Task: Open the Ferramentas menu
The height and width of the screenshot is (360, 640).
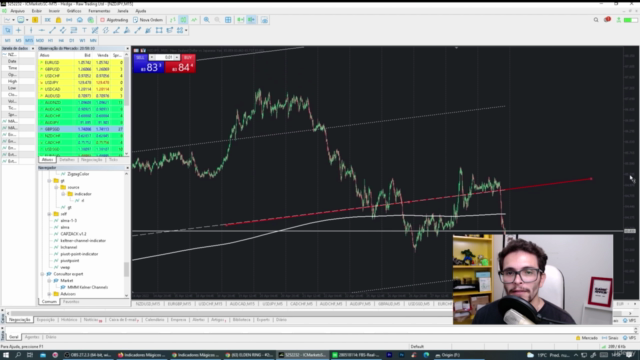Action: pyautogui.click(x=99, y=11)
